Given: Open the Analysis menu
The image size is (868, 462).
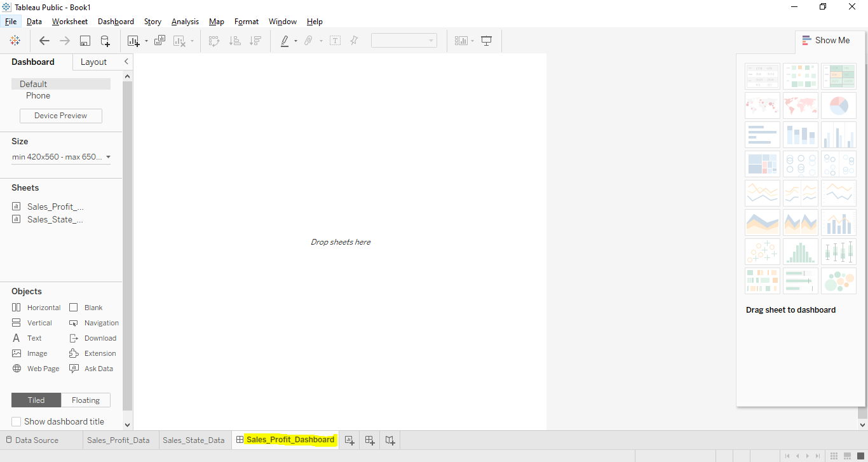Looking at the screenshot, I should tap(185, 22).
